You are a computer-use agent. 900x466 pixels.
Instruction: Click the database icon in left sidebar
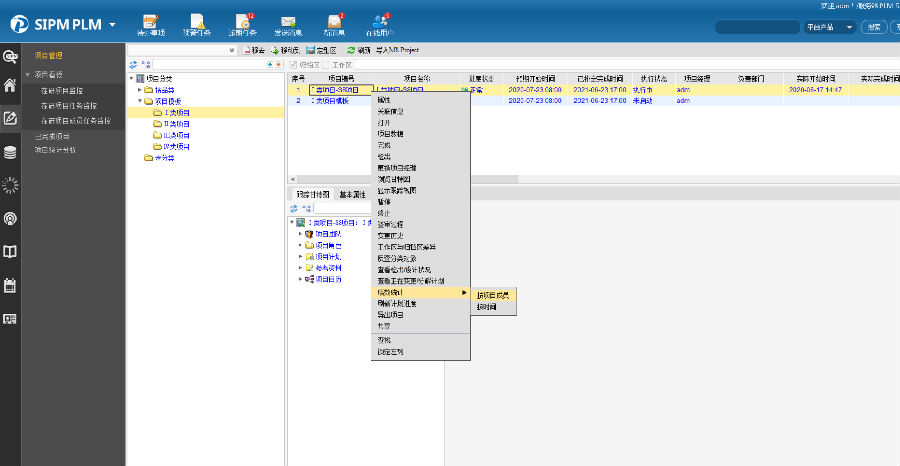pyautogui.click(x=10, y=152)
